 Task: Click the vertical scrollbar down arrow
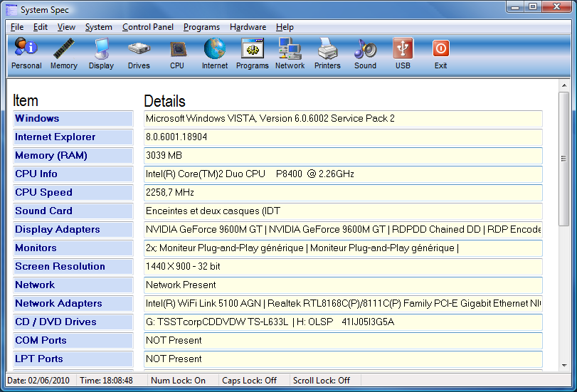564,366
